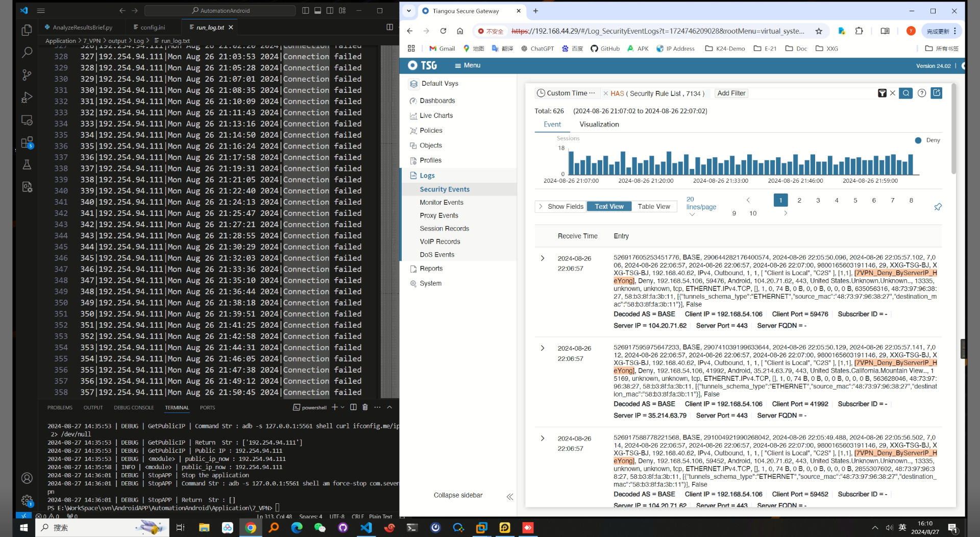Open the OUTPUT panel tab
The height and width of the screenshot is (537, 980).
point(93,407)
